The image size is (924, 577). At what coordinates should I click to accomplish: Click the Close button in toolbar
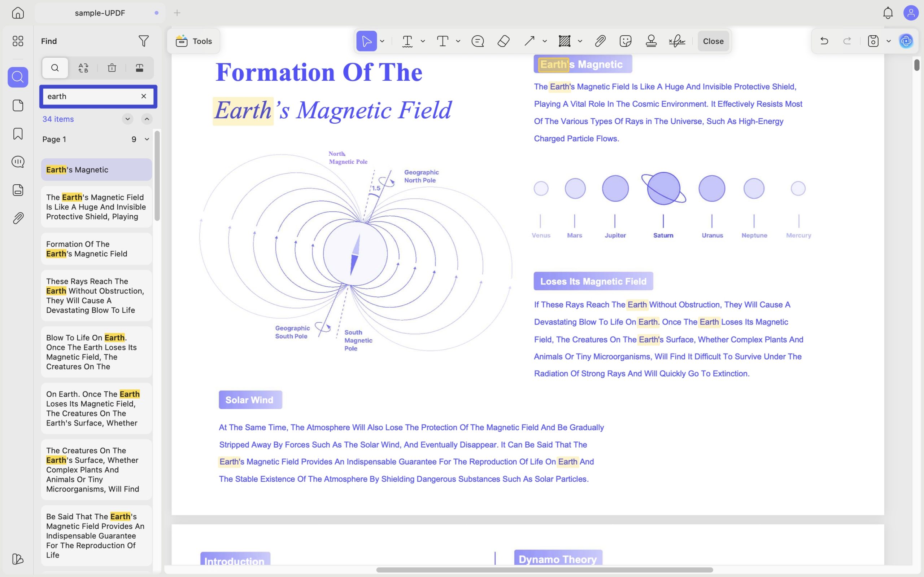tap(713, 41)
